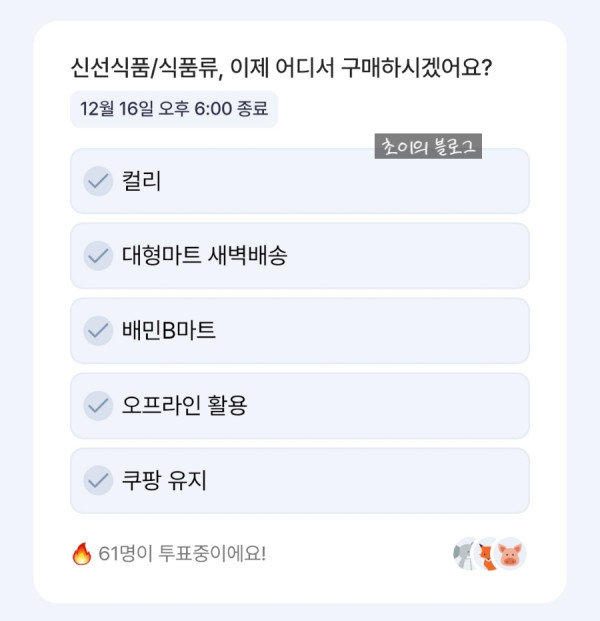Tick the checkmark circle beside 배민B마트
Image resolution: width=600 pixels, height=621 pixels.
tap(97, 330)
